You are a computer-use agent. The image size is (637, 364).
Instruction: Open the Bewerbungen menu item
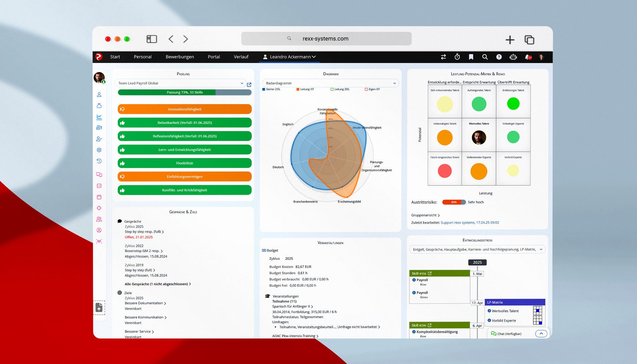pos(179,57)
